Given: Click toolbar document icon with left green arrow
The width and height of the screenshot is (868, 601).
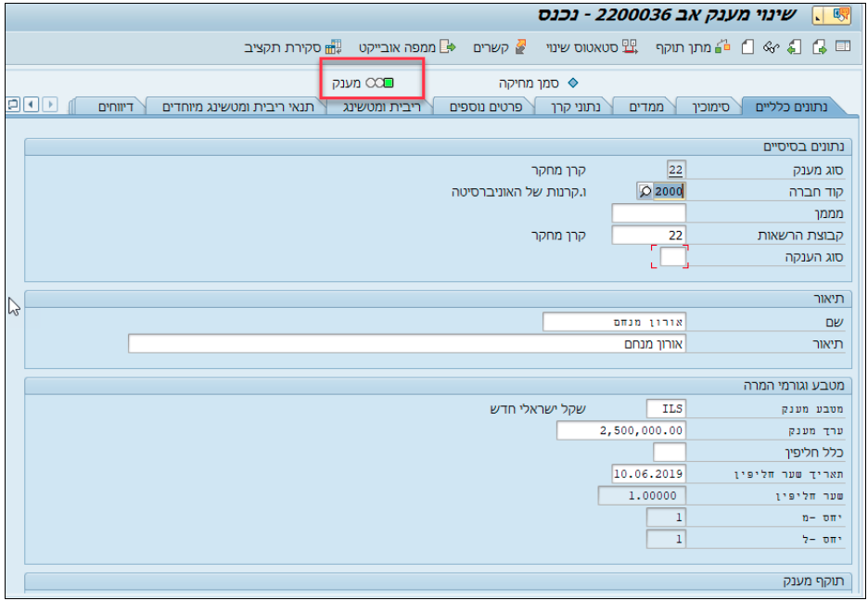Looking at the screenshot, I should pyautogui.click(x=795, y=47).
